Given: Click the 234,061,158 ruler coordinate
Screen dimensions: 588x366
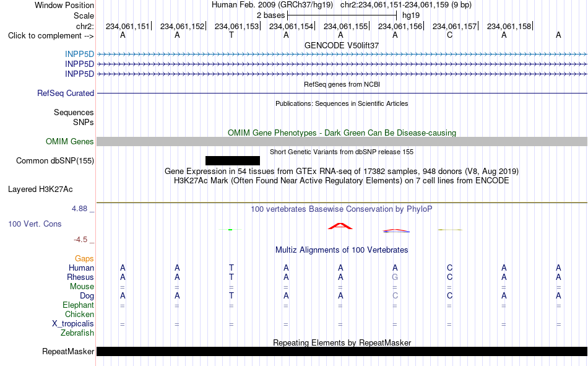Looking at the screenshot, I should [x=509, y=26].
